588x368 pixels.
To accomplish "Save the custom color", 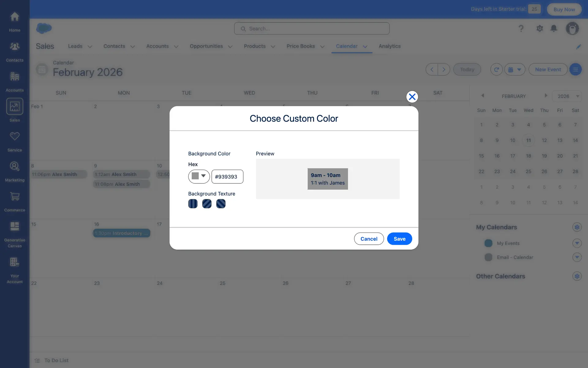I will coord(399,239).
